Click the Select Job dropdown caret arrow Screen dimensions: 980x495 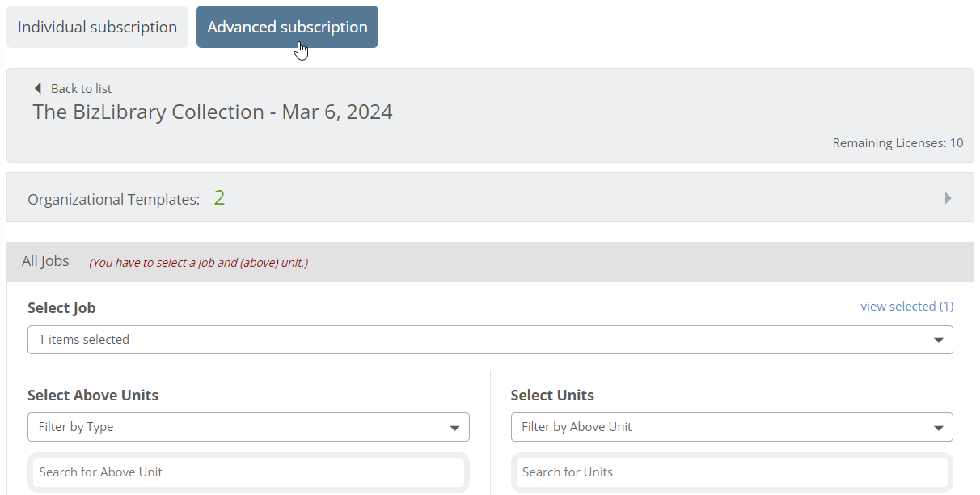point(938,341)
